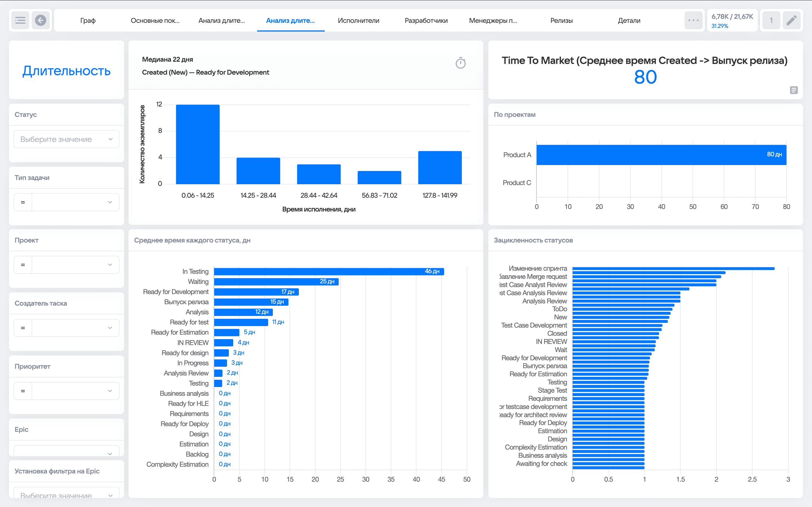Click the equals operator in Тип задачи filter
The height and width of the screenshot is (507, 812).
(x=23, y=202)
